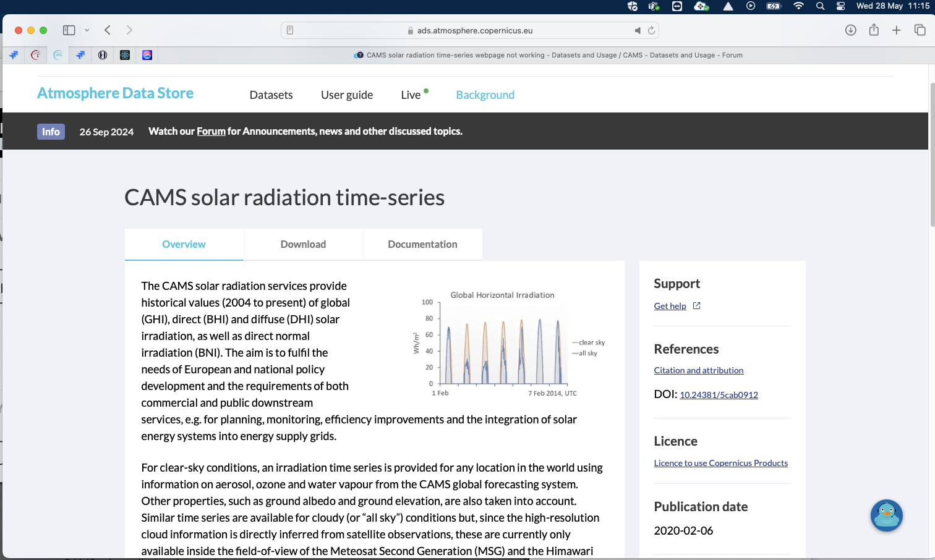935x560 pixels.
Task: Click the ads.atmosphere.copernicus.eu address field
Action: click(x=470, y=30)
